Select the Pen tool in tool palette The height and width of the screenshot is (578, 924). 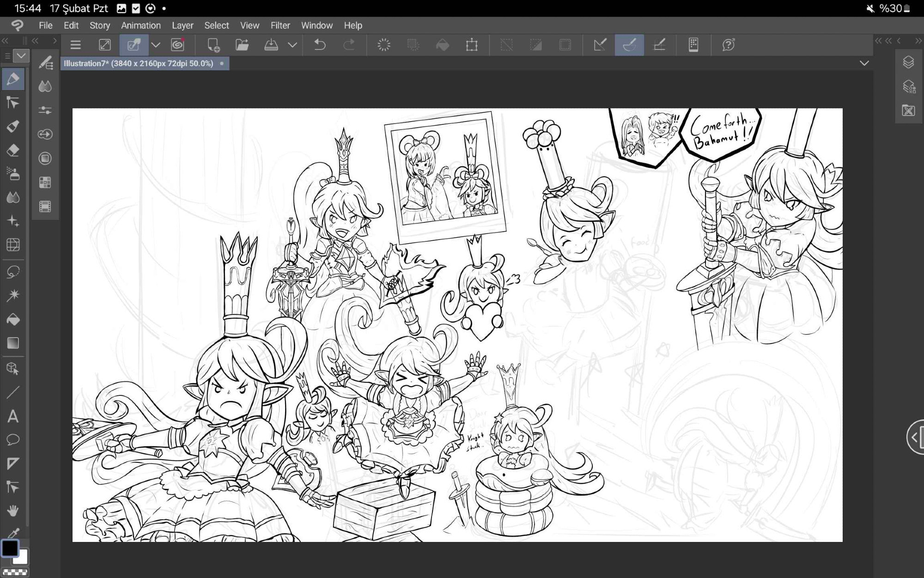pyautogui.click(x=13, y=79)
